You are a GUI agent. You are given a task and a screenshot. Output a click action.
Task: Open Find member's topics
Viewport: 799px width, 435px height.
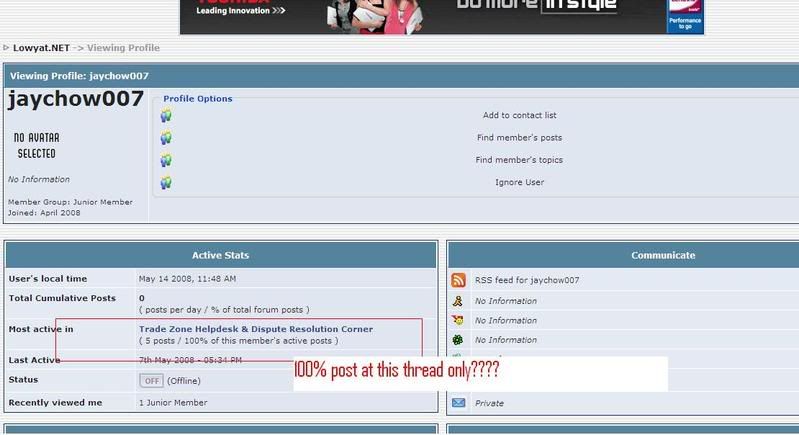point(519,160)
